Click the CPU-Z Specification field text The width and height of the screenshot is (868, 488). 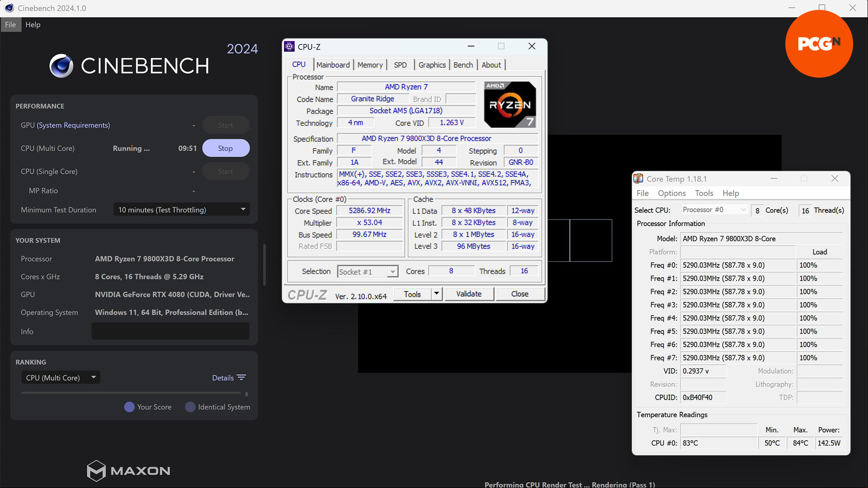coord(437,139)
